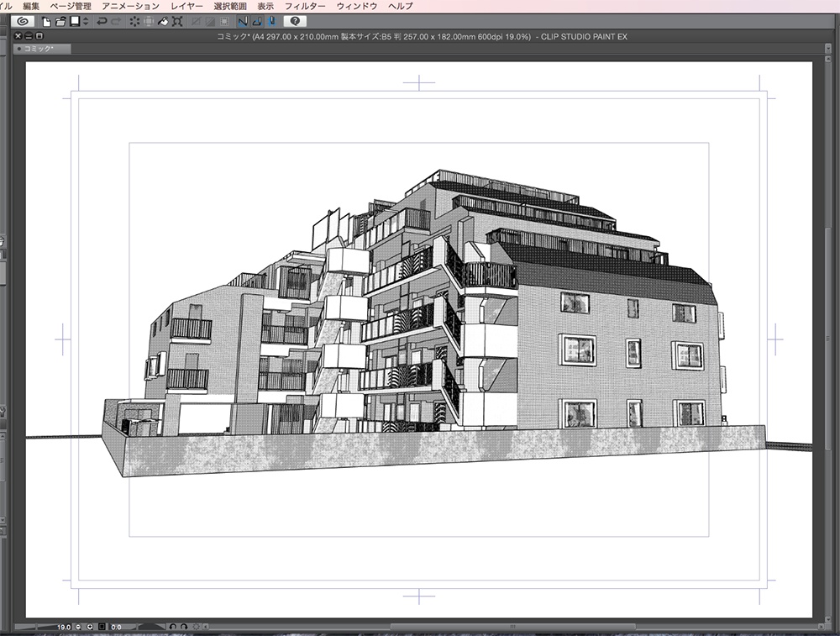This screenshot has width=840, height=636.
Task: Collapse the navigation bar with the side arrow
Action: 205,626
